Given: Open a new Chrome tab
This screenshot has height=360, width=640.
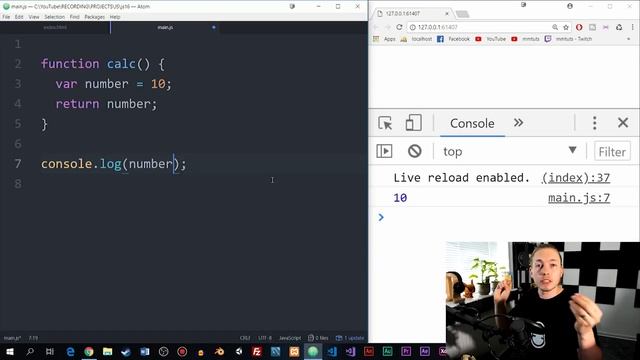Looking at the screenshot, I should [x=462, y=14].
